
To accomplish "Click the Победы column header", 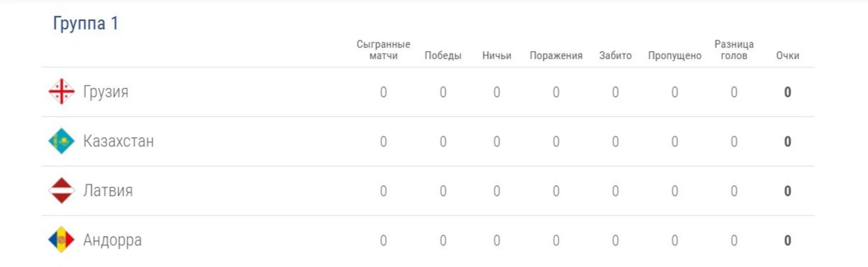I will (x=443, y=56).
